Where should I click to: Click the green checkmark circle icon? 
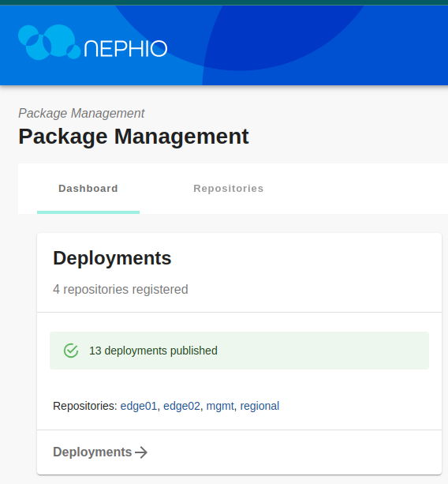tap(71, 351)
